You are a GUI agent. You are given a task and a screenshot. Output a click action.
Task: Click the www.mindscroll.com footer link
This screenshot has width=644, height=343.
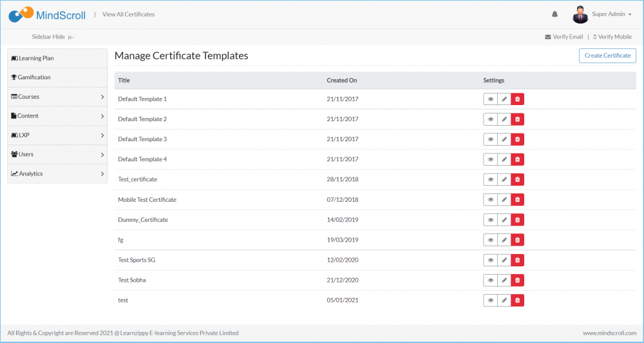pyautogui.click(x=609, y=333)
